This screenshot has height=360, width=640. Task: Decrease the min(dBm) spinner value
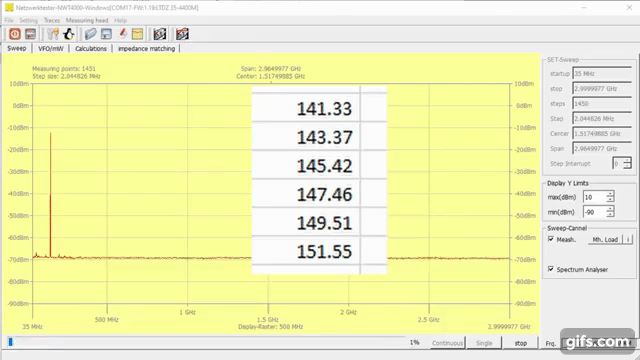(610, 215)
